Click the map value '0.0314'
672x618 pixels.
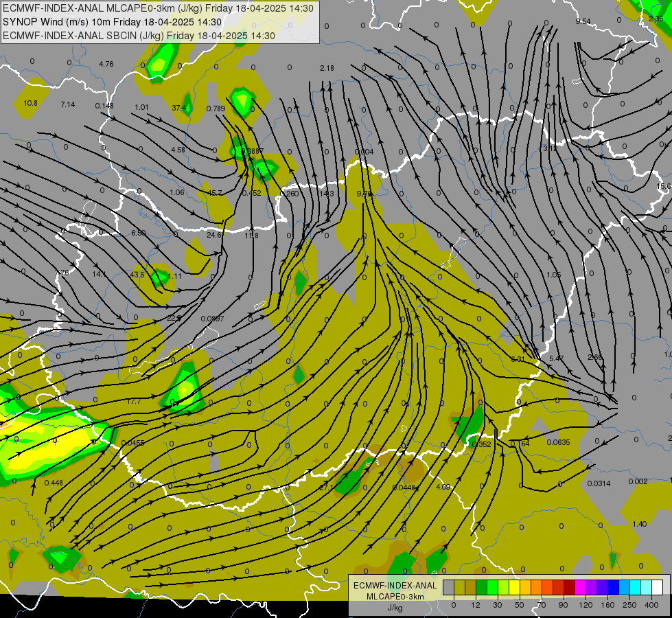pos(599,483)
